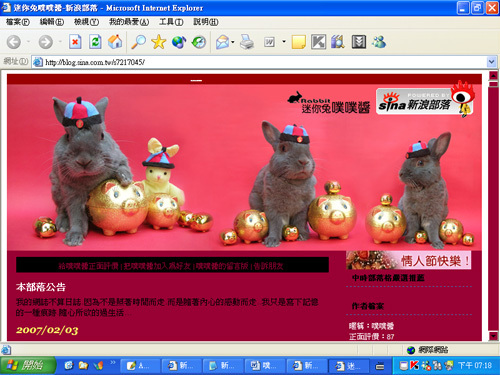Open the Mail envelope icon
This screenshot has width=500, height=375.
[x=222, y=42]
